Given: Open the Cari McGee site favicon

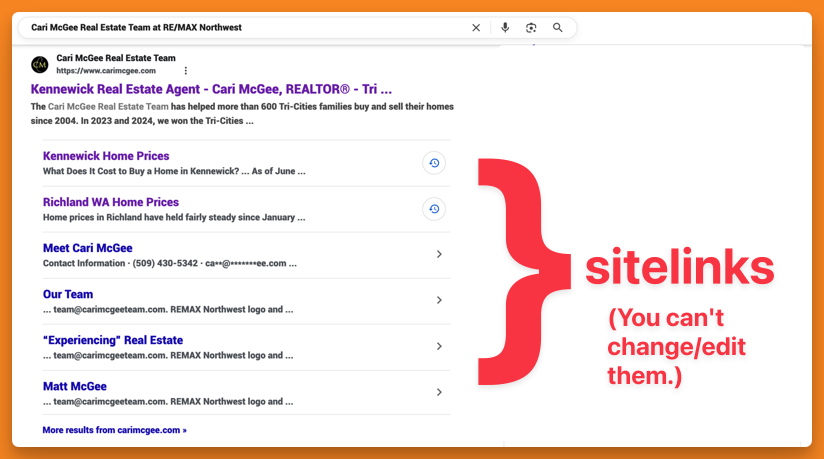Looking at the screenshot, I should click(x=39, y=65).
